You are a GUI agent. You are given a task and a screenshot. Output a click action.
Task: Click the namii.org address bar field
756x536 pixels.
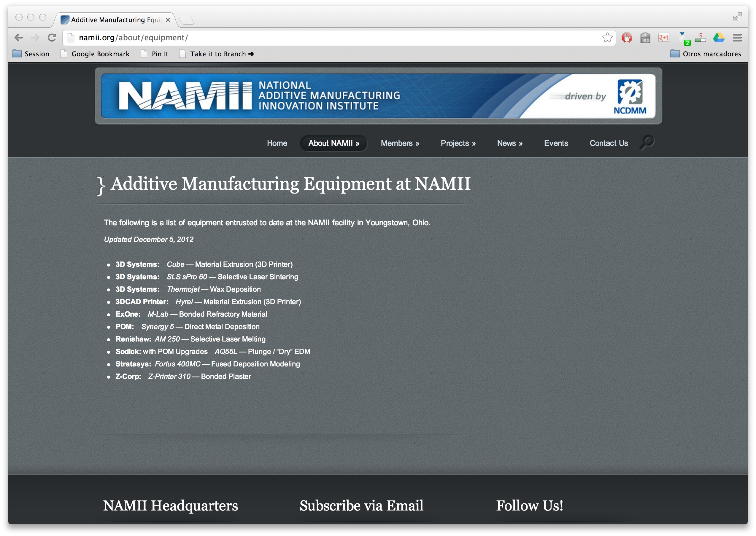click(330, 38)
